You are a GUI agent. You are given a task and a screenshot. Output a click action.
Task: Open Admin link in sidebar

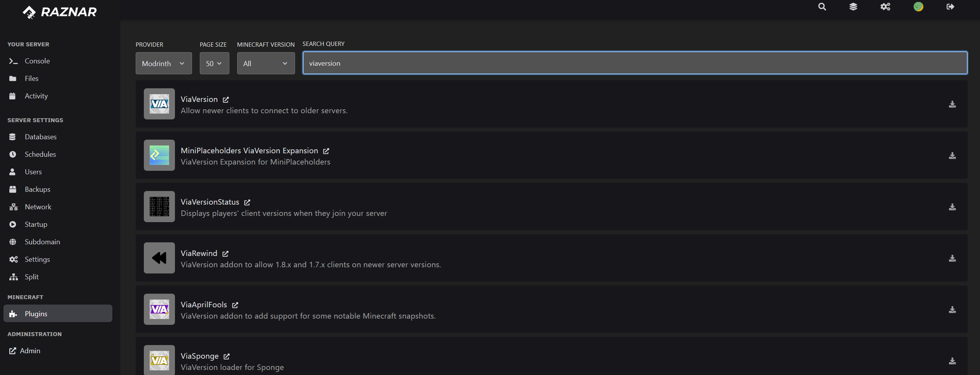point(25,350)
